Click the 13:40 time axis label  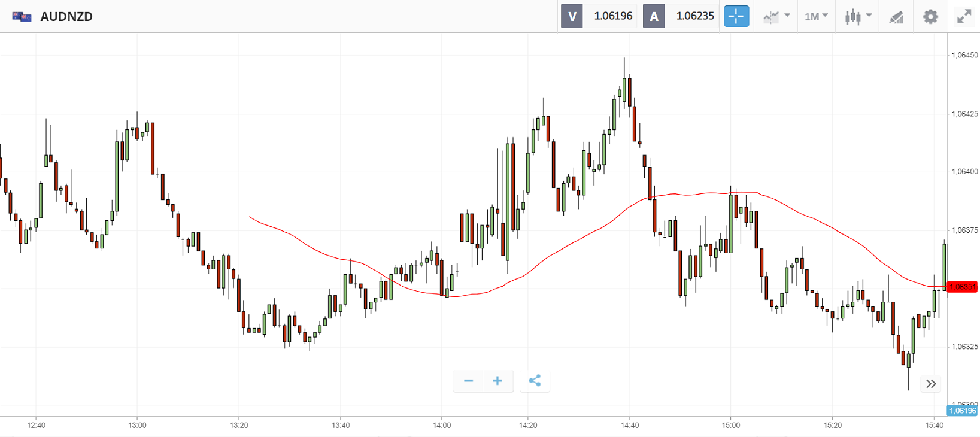pos(341,426)
